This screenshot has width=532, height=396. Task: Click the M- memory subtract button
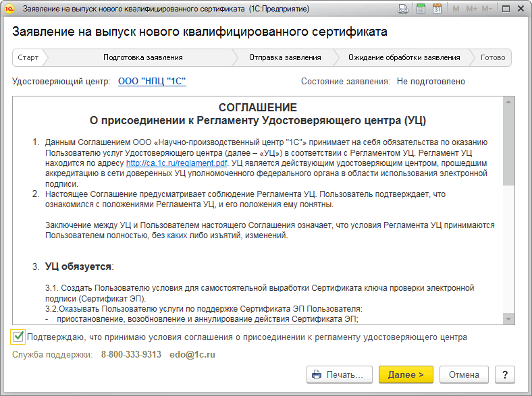[x=487, y=9]
